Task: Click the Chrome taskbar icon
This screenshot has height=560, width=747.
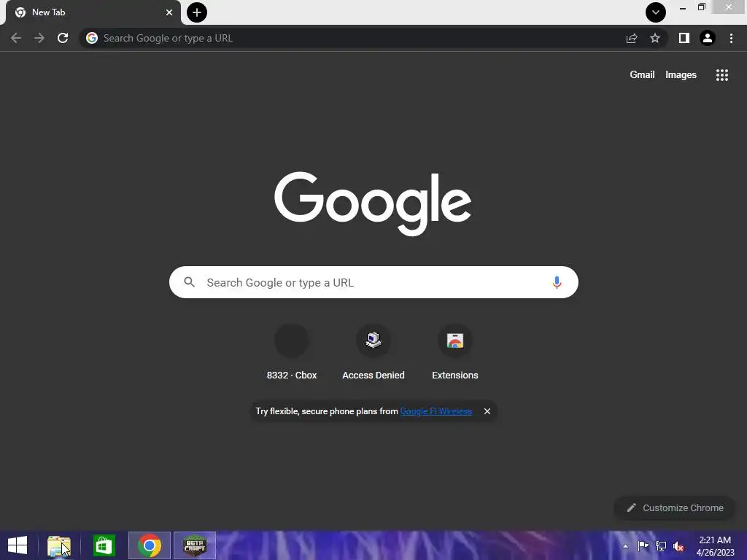Action: [x=149, y=545]
